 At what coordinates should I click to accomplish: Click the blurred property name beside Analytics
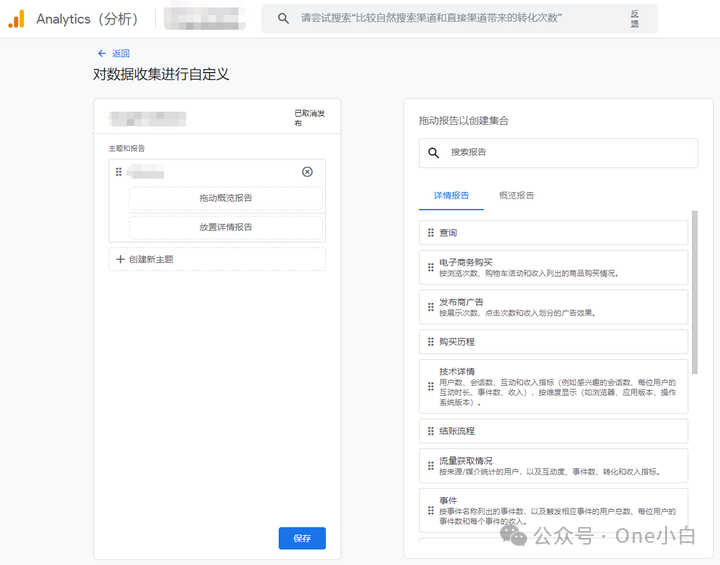pyautogui.click(x=205, y=19)
